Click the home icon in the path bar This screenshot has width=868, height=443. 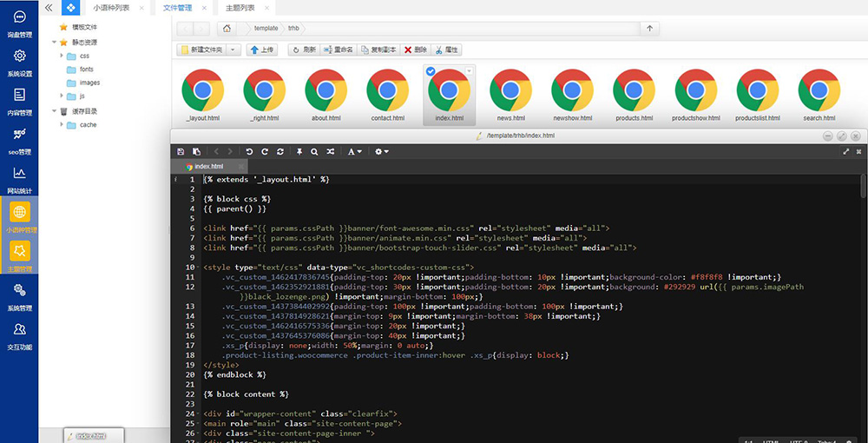[227, 28]
